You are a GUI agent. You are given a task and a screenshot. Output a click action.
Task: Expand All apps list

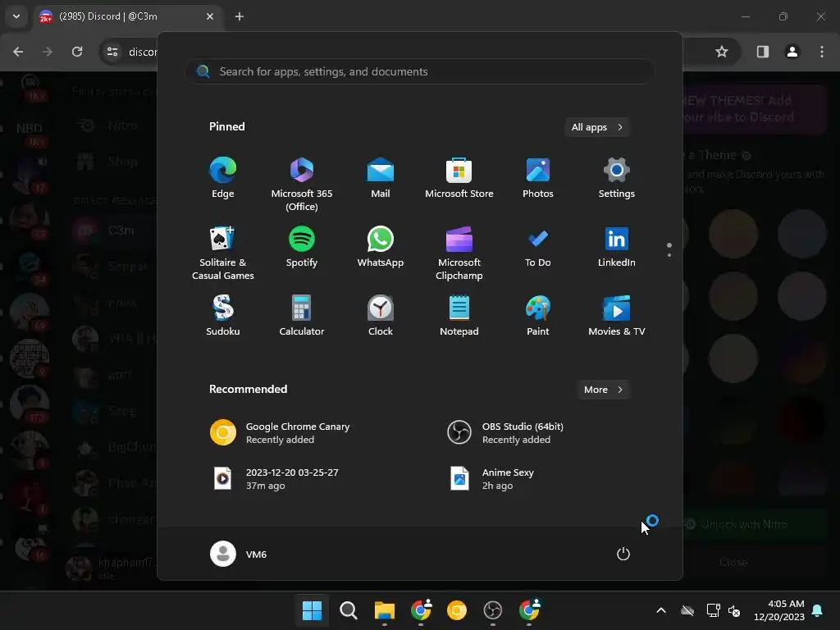pyautogui.click(x=597, y=127)
